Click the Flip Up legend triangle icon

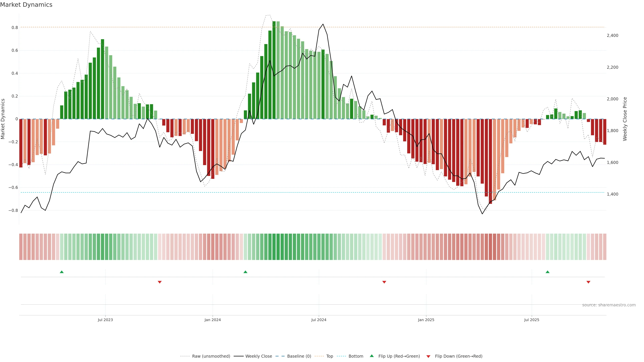[372, 356]
